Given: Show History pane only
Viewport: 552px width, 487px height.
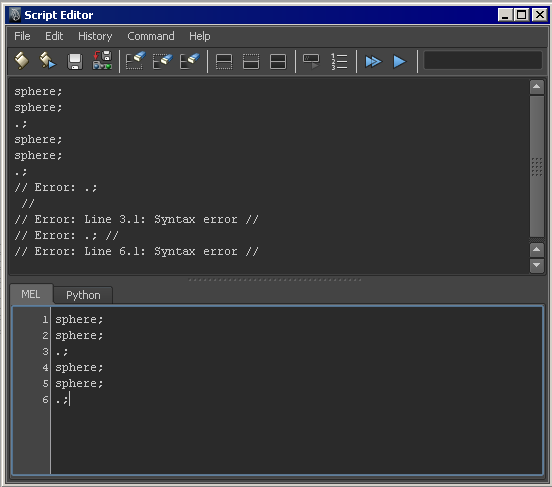Looking at the screenshot, I should tap(224, 62).
